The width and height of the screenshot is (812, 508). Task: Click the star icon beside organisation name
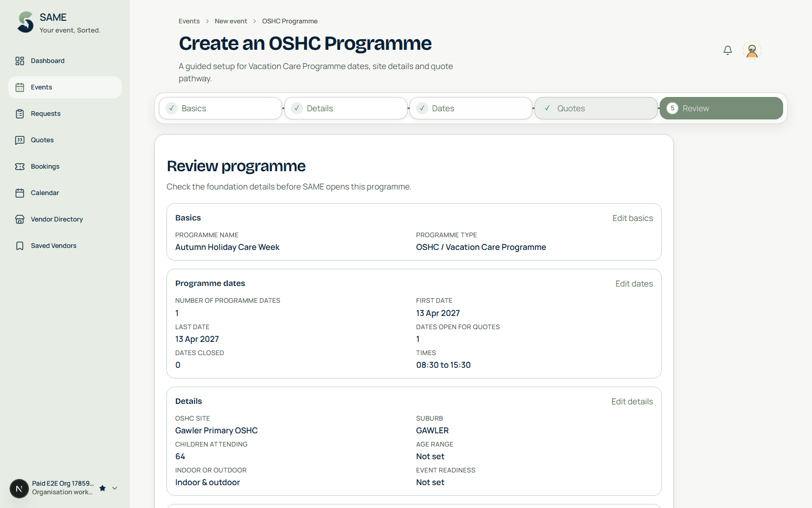pos(103,488)
